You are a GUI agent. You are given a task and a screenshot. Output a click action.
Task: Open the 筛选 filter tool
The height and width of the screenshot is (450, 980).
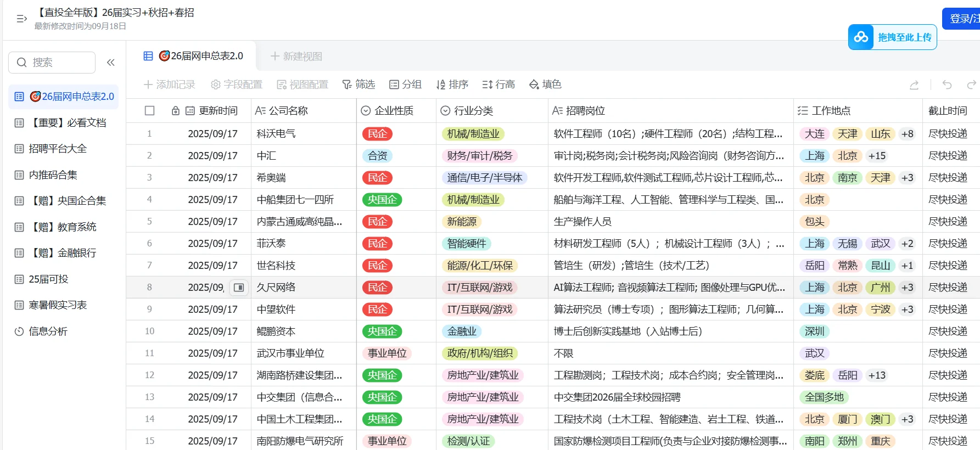click(359, 85)
